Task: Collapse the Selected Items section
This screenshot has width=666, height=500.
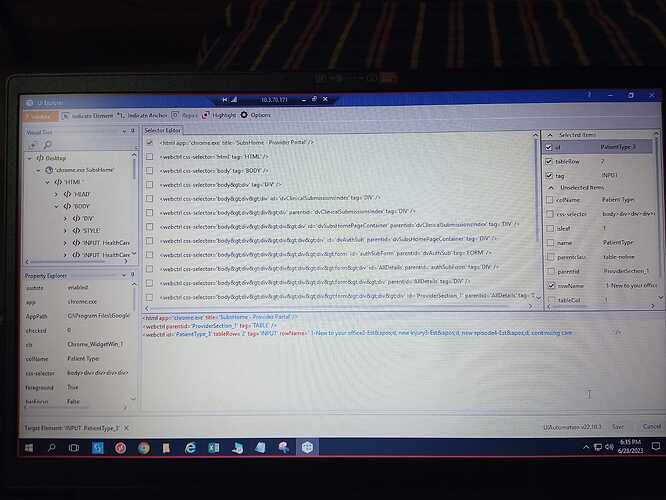Action: coord(550,135)
